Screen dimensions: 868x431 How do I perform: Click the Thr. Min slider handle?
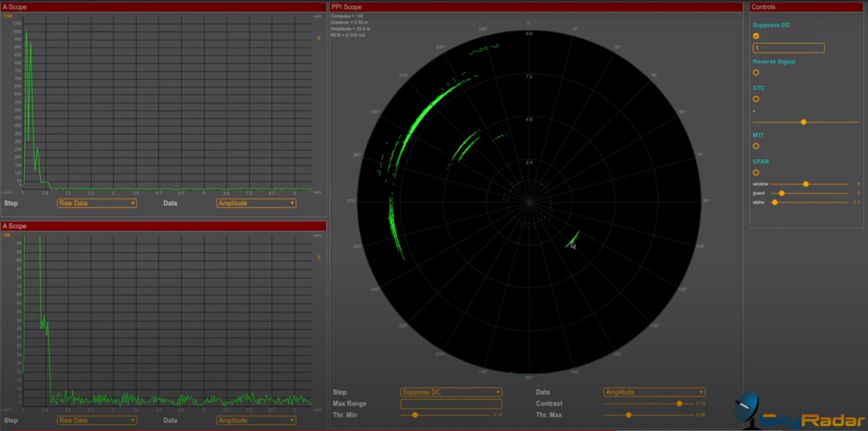tap(415, 415)
